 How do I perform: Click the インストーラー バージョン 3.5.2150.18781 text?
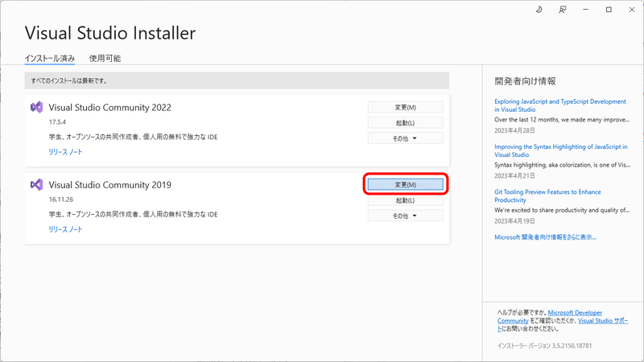click(545, 346)
